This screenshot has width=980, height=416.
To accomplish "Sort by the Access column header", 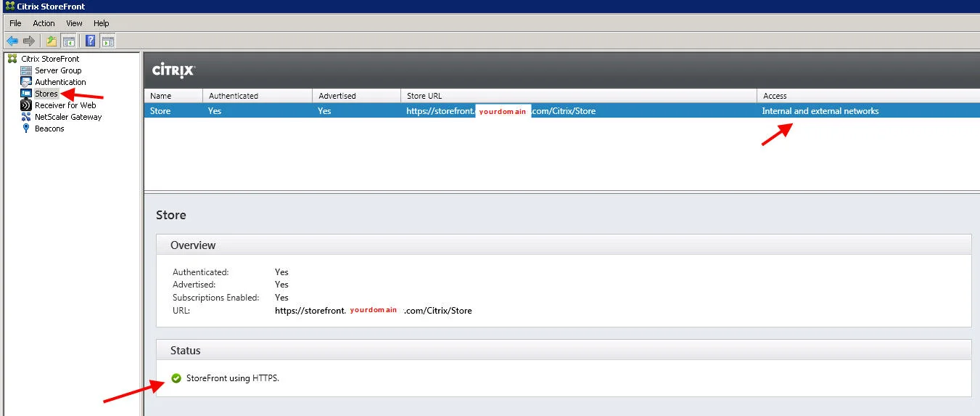I will pos(868,96).
